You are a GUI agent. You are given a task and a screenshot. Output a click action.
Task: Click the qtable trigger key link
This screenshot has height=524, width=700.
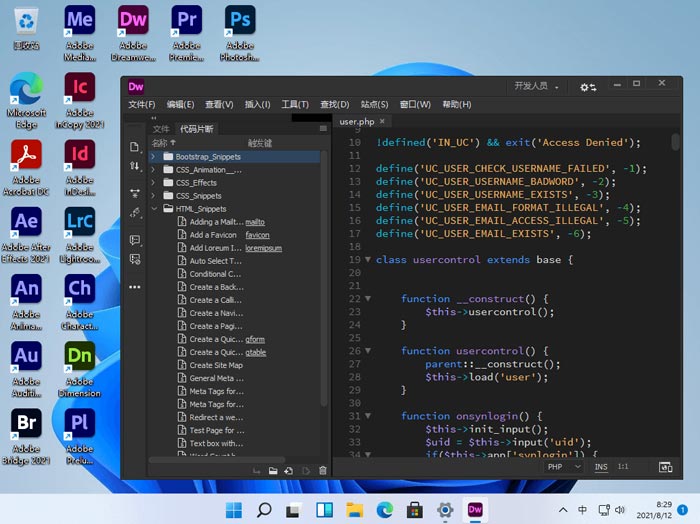point(255,352)
